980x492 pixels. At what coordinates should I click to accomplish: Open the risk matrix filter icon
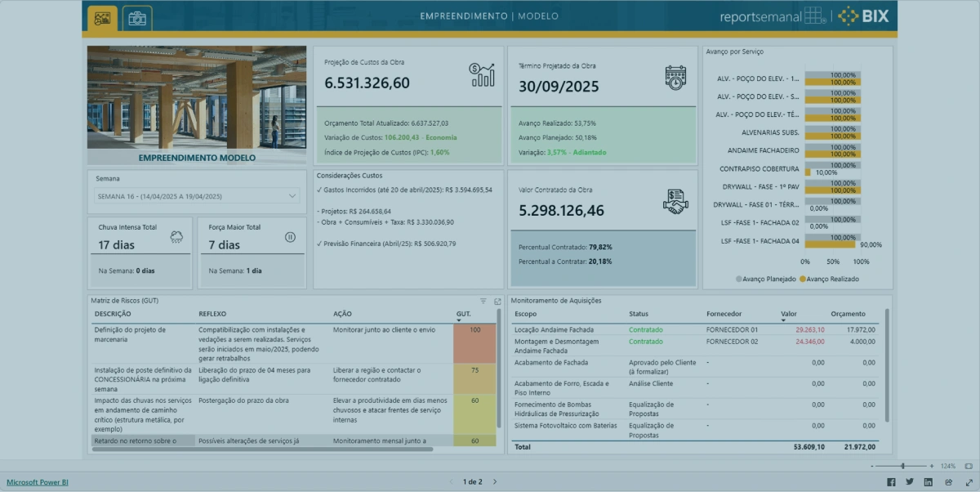tap(483, 301)
